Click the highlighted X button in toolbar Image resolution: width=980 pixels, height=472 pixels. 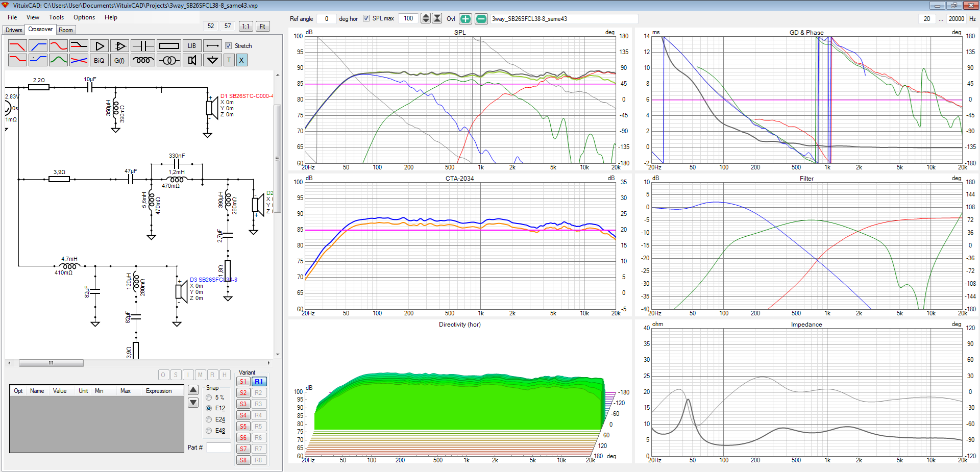(x=241, y=60)
